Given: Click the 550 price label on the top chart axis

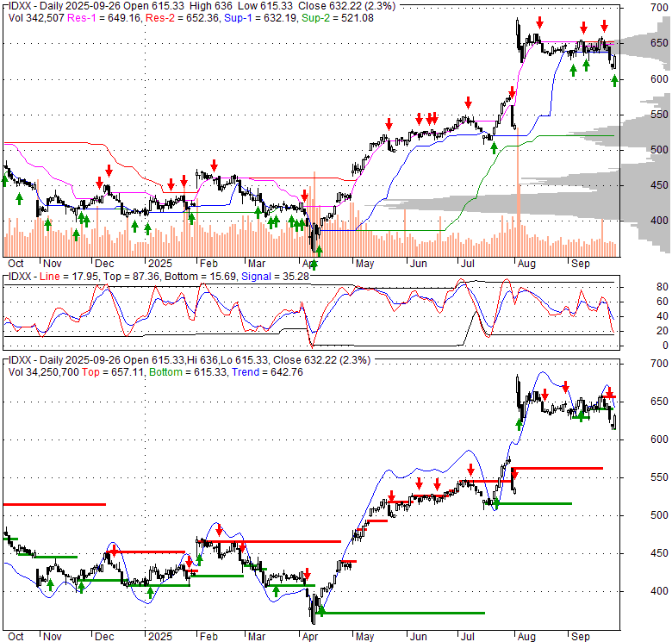Looking at the screenshot, I should coord(659,115).
